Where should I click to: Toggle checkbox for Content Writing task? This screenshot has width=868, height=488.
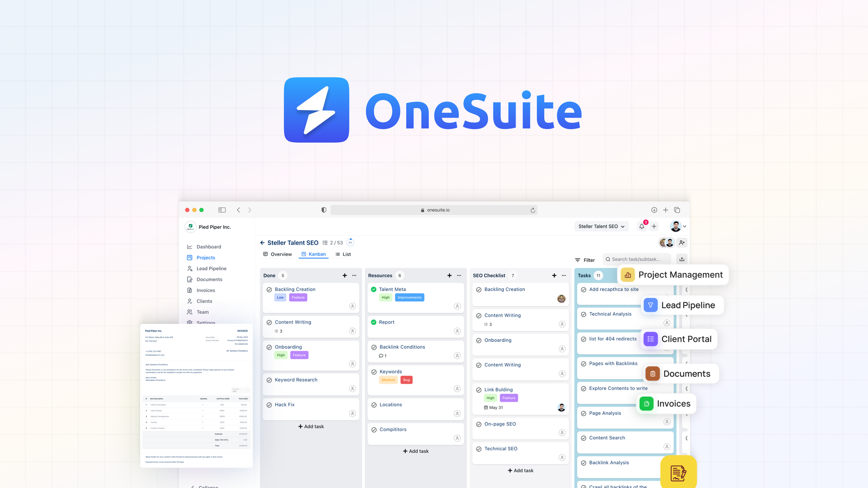click(269, 322)
